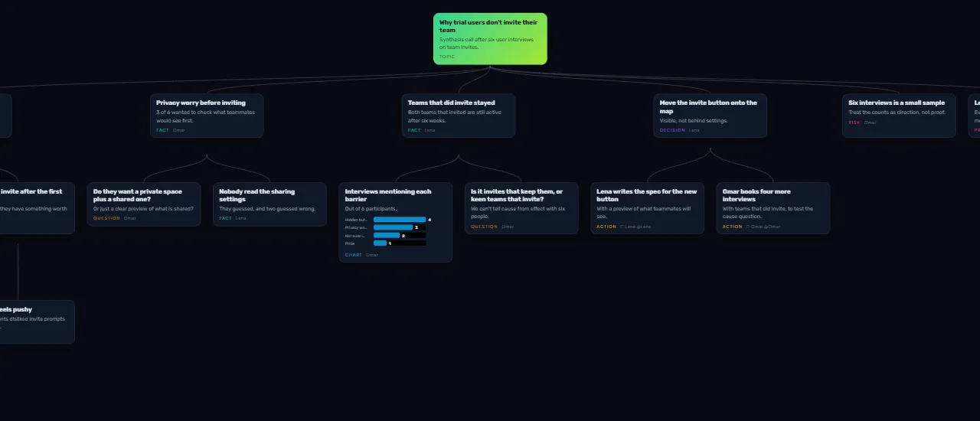Click the DECISION tag under 'Move the invite button'

click(673, 130)
